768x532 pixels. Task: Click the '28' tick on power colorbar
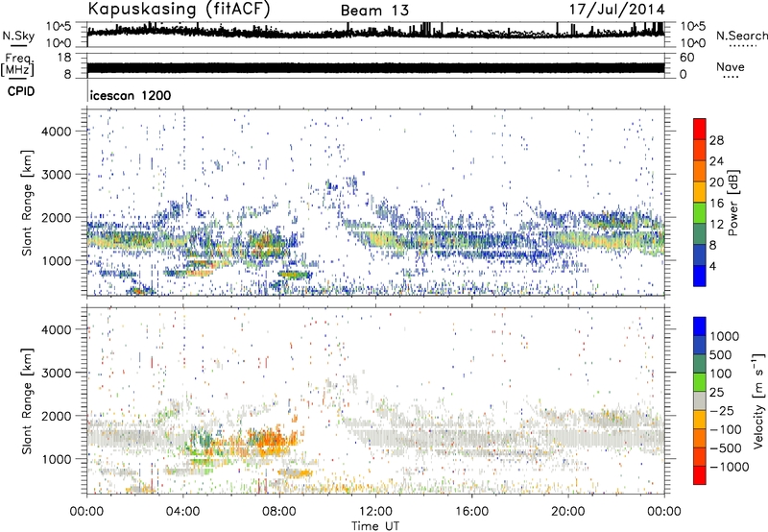click(x=716, y=140)
